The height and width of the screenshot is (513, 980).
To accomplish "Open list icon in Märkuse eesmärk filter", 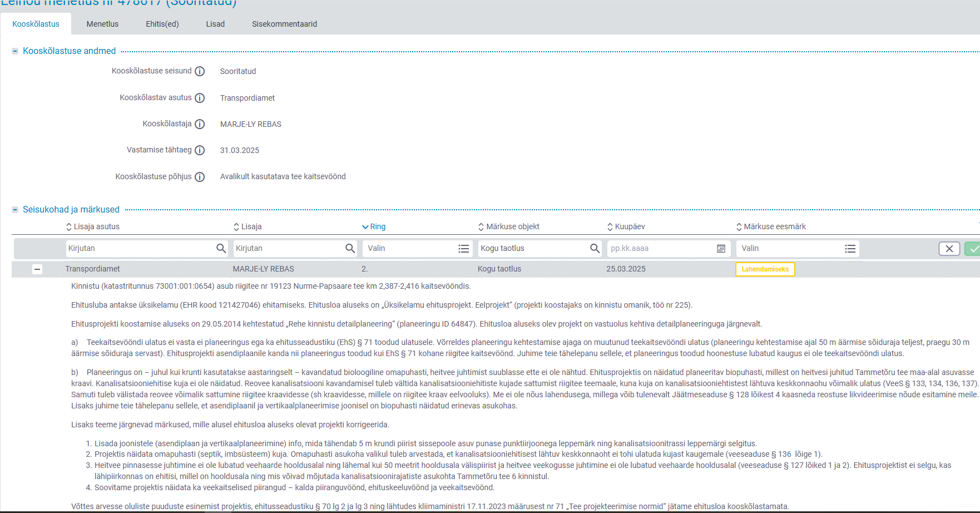I will tap(850, 249).
